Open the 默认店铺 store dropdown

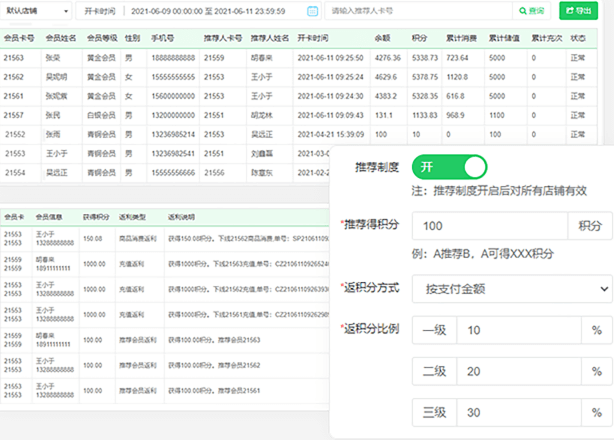(36, 11)
